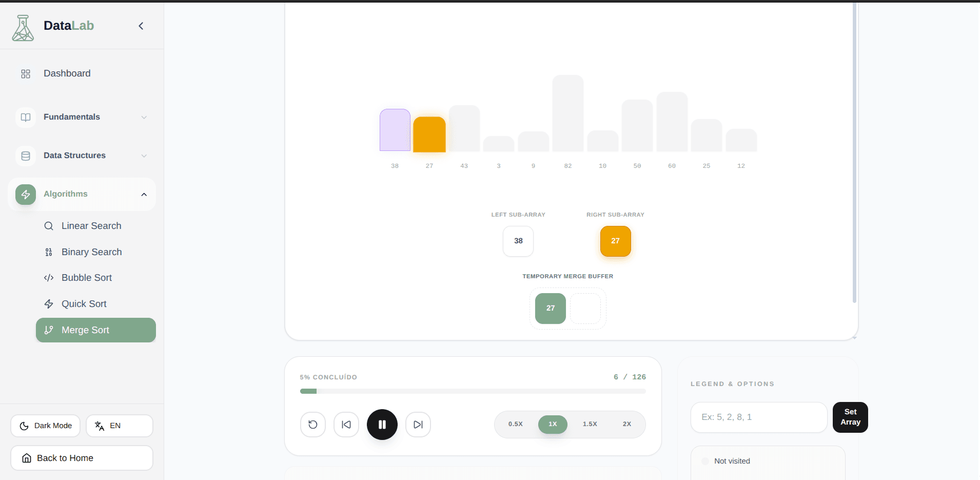Click Back to Home
Image resolution: width=980 pixels, height=480 pixels.
tap(81, 457)
